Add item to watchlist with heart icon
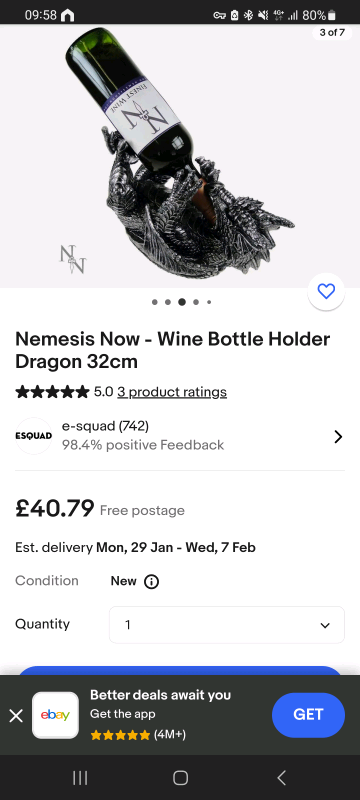The image size is (360, 800). coord(326,291)
